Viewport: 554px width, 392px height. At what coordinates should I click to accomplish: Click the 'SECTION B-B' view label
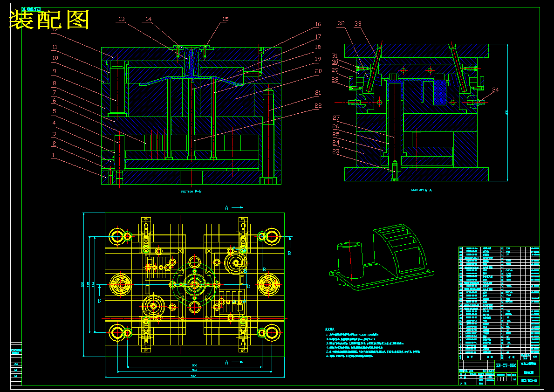tap(191, 191)
